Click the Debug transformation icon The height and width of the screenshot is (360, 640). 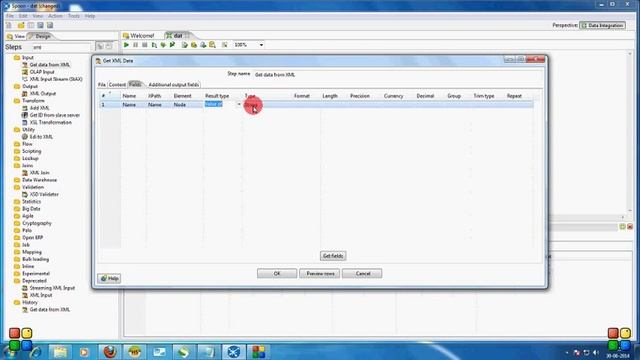pos(163,45)
